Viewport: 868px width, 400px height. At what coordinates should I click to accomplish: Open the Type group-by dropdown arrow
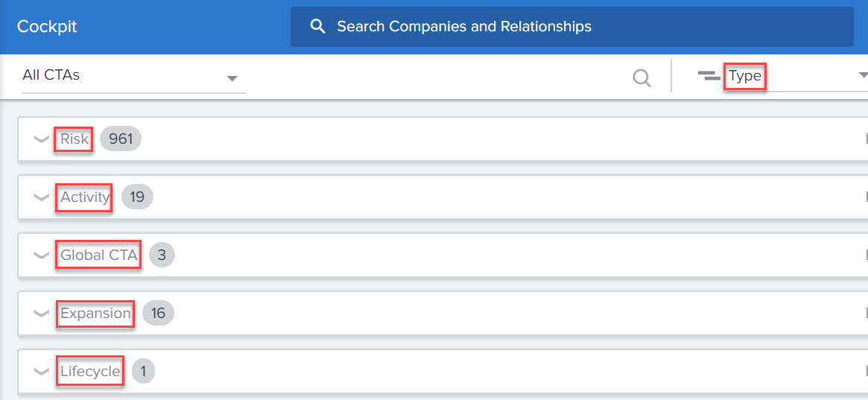pyautogui.click(x=863, y=75)
